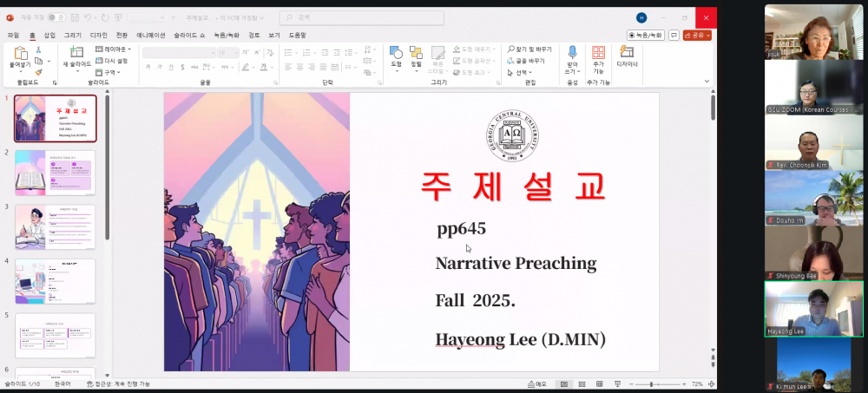Image resolution: width=868 pixels, height=393 pixels.
Task: Click the 다시 설정 (Reset) button
Action: 112,61
